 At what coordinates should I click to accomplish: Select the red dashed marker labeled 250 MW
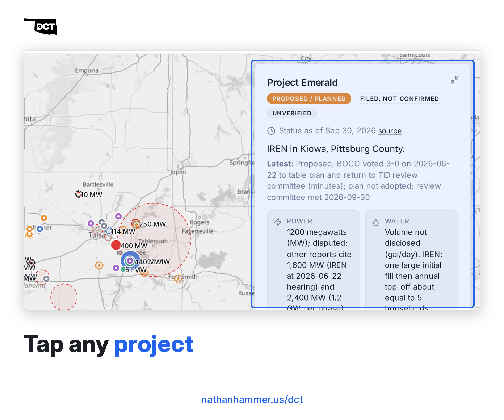point(136,223)
